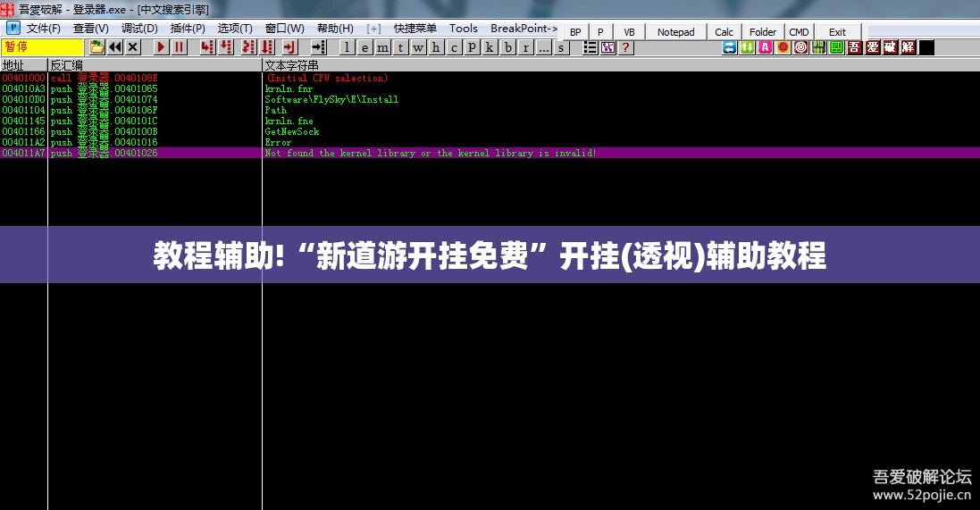This screenshot has width=980, height=510.
Task: Show threads with the 't' button
Action: point(400,47)
